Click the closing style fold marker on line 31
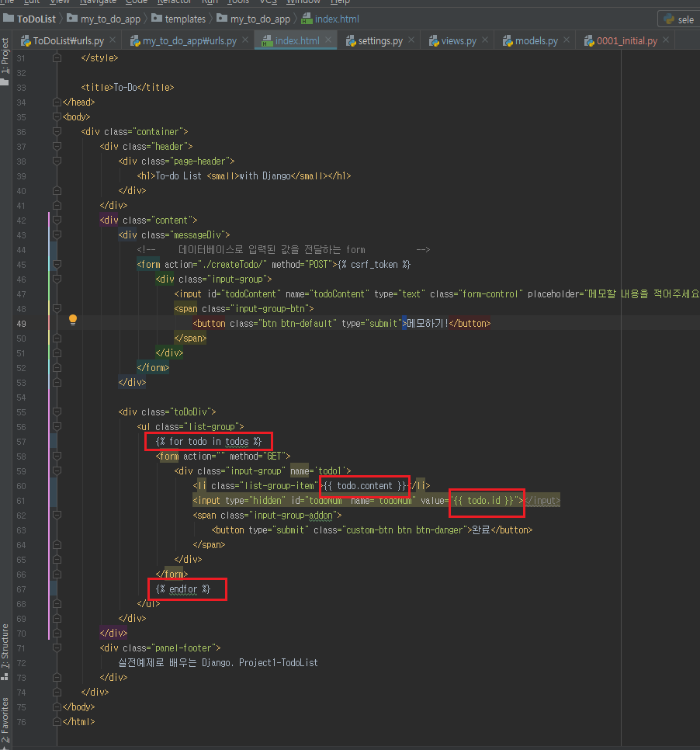700x750 pixels. click(57, 58)
